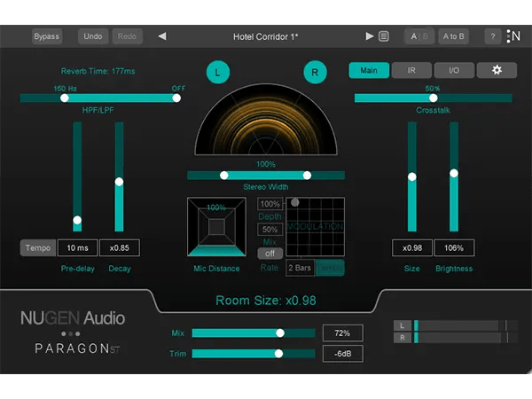This screenshot has width=532, height=399.
Task: Select the R channel circle
Action: coord(315,73)
